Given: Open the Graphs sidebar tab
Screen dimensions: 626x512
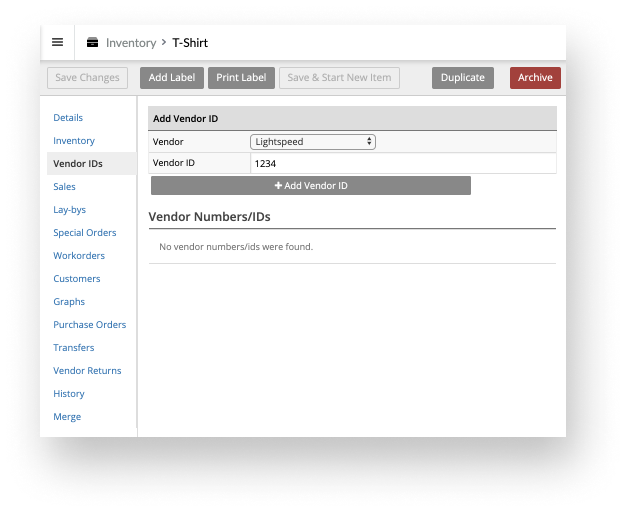Looking at the screenshot, I should (69, 302).
